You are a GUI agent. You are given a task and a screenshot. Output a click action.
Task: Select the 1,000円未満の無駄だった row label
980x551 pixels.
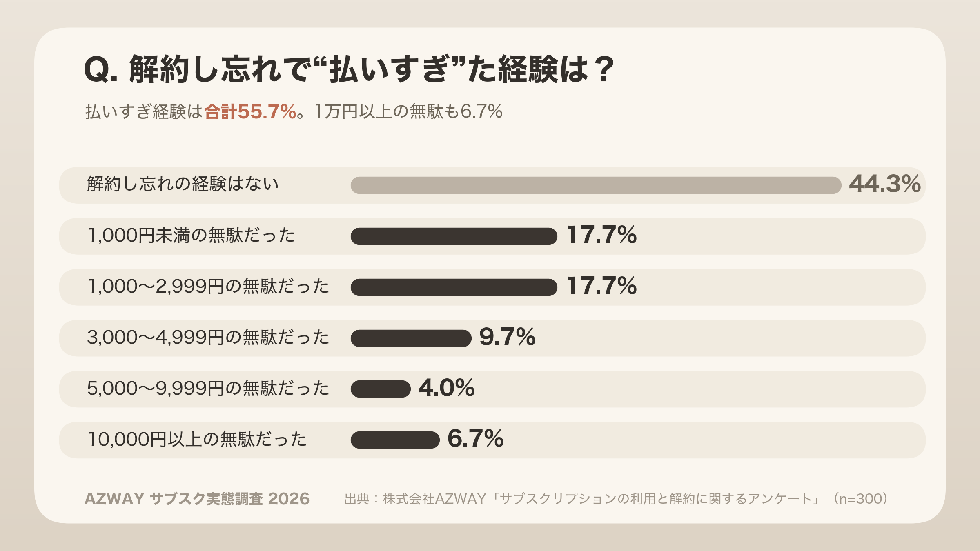pyautogui.click(x=191, y=236)
